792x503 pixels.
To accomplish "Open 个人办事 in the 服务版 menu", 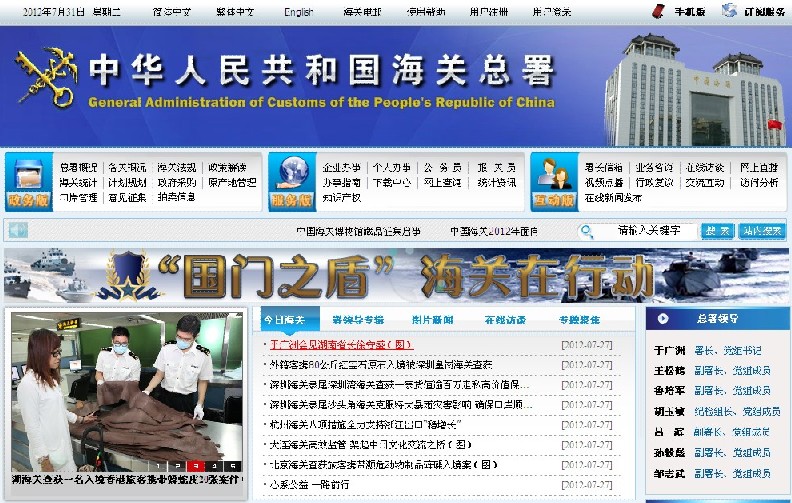I will [392, 168].
